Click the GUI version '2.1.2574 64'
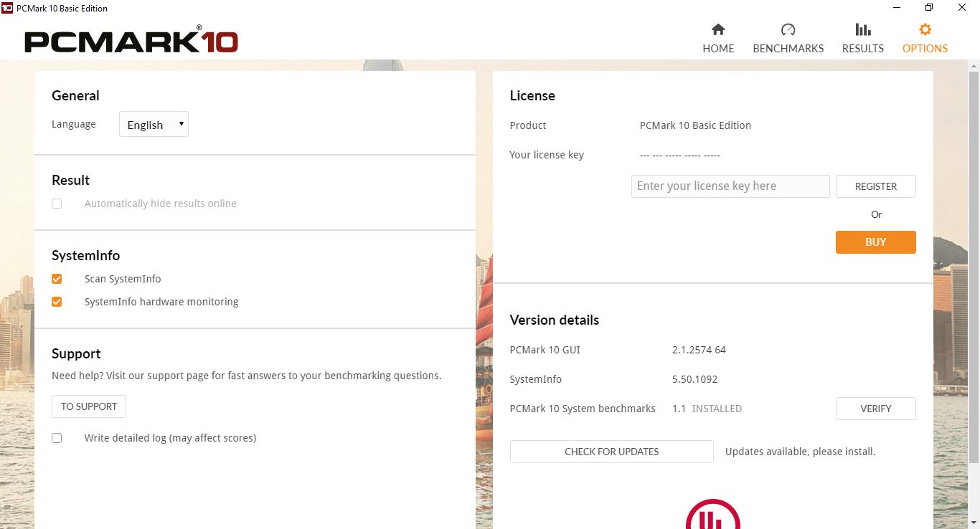The image size is (980, 529). [x=699, y=350]
